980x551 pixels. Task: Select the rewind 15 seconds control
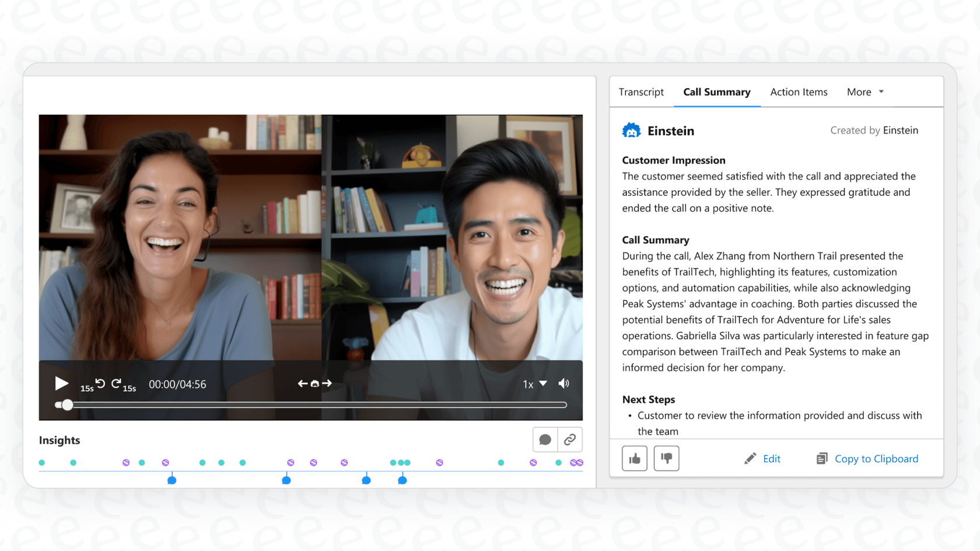100,384
